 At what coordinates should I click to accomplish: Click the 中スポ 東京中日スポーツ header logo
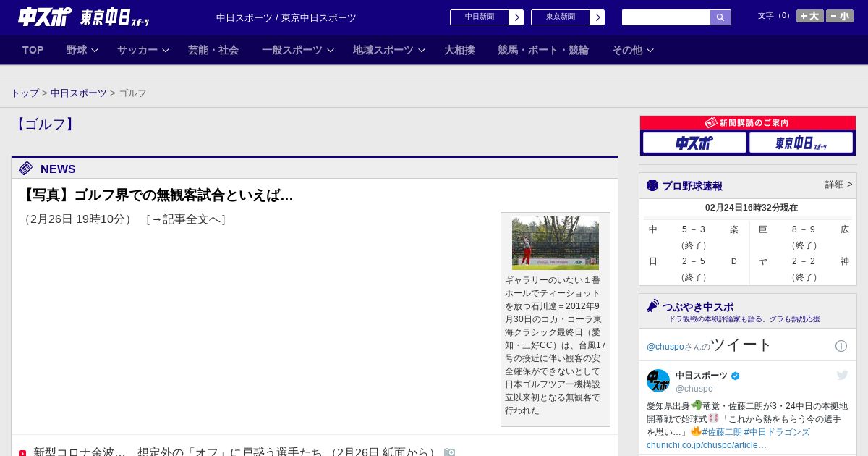(x=83, y=17)
